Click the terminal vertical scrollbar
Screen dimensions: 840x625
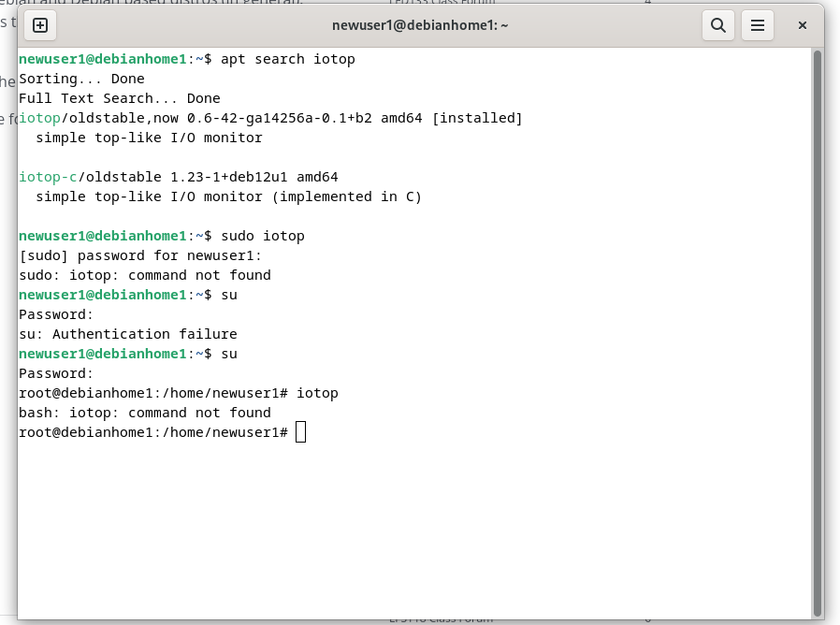coord(817,332)
